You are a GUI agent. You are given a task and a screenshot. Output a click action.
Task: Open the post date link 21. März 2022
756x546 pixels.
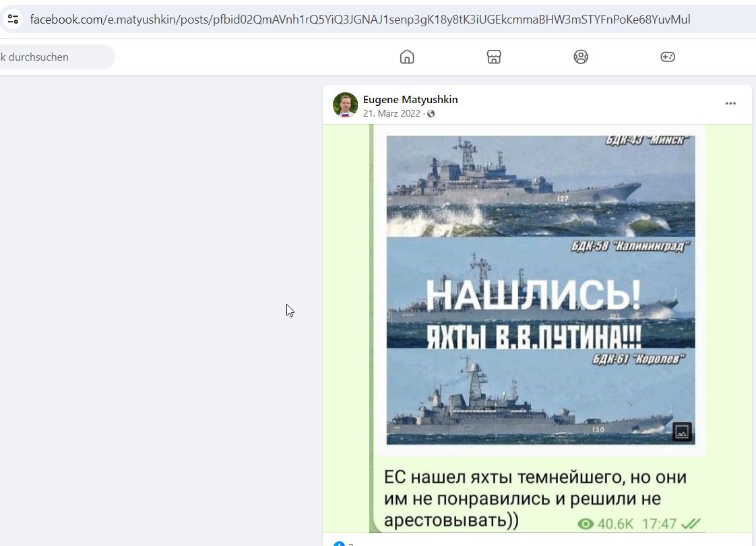point(391,113)
